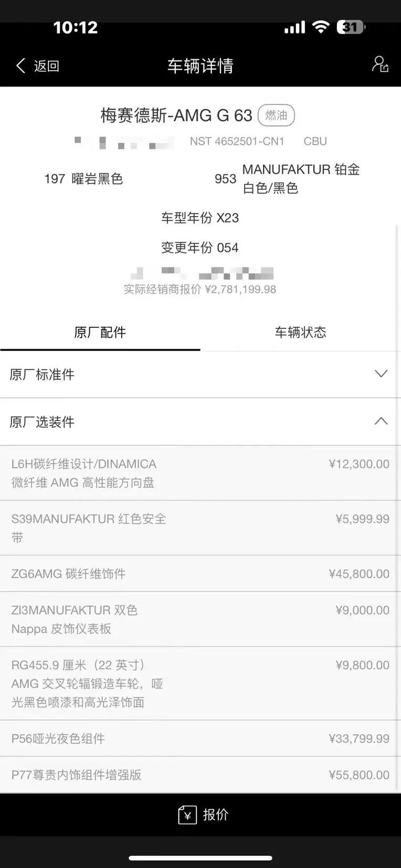Select the P56 matte night package row

pyautogui.click(x=199, y=738)
